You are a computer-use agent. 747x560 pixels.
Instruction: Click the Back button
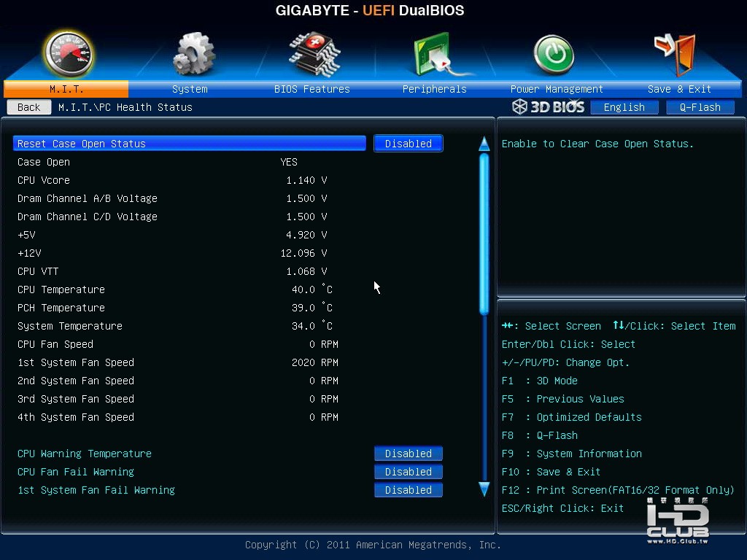pyautogui.click(x=29, y=107)
